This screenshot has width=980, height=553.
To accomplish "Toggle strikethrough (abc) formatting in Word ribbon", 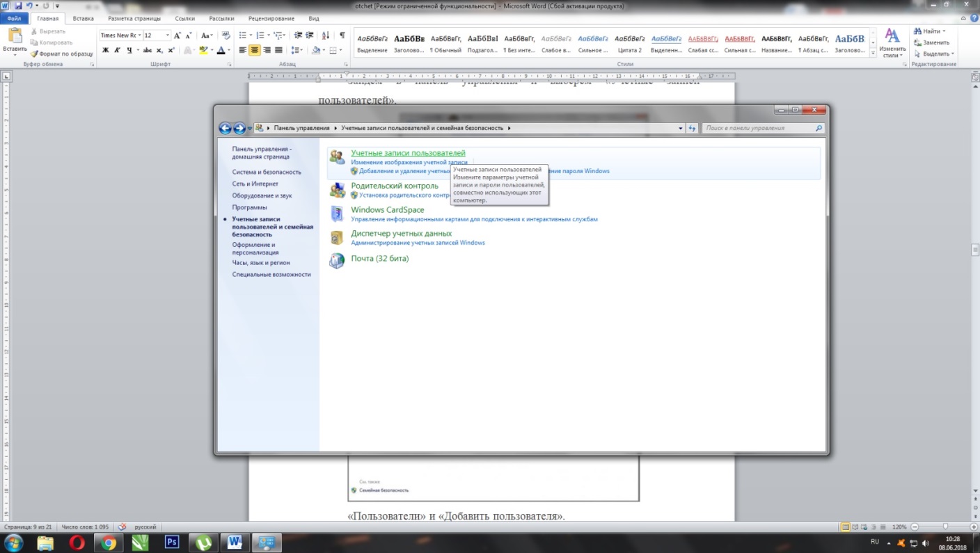I will pyautogui.click(x=148, y=50).
